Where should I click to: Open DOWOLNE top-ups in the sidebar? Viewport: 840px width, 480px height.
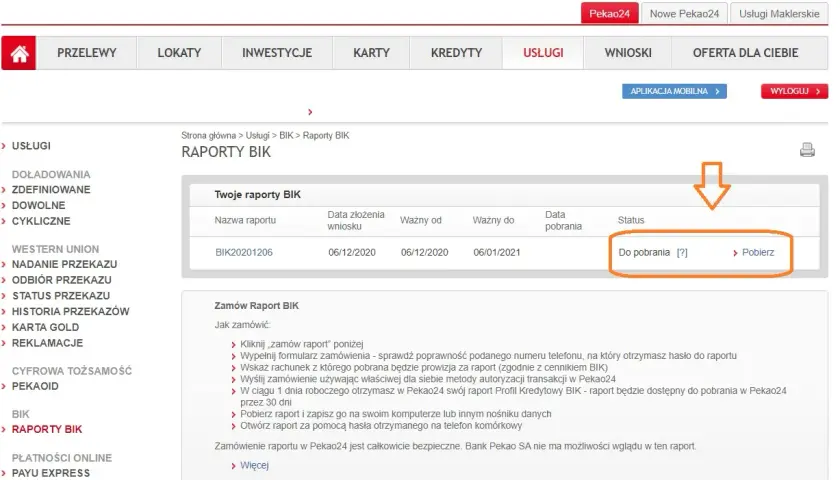(x=39, y=205)
